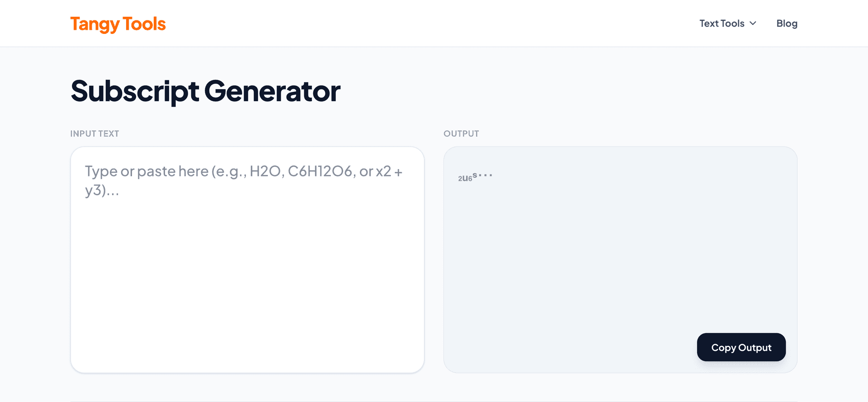Click the Tangy Tools logo
The image size is (868, 402).
(x=118, y=24)
